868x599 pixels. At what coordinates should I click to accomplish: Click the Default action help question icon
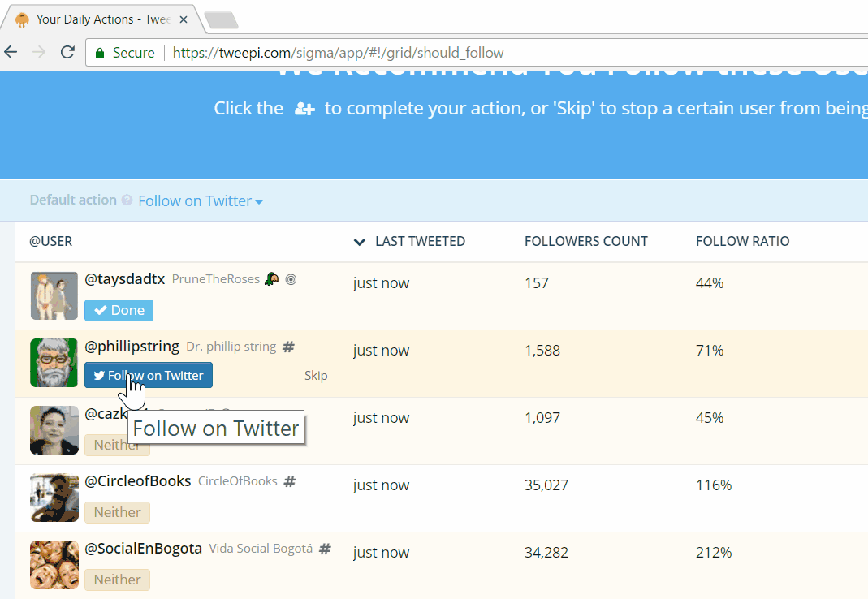pos(127,200)
